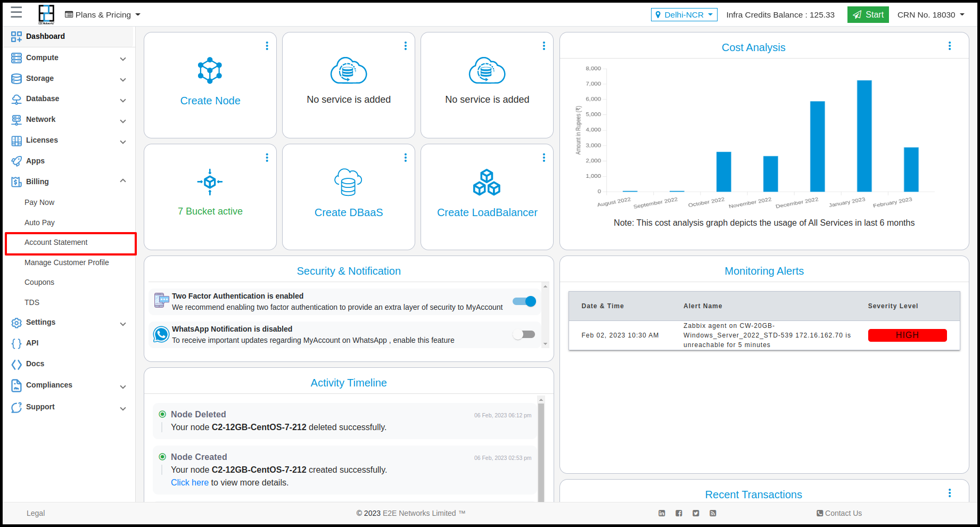The height and width of the screenshot is (527, 980).
Task: Click the bucket icon in 7 Bucket active card
Action: pos(210,182)
